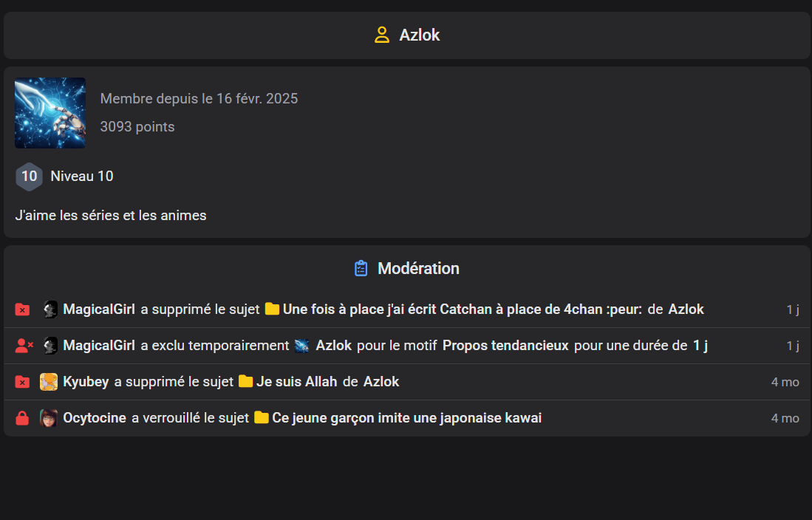Click Azlok's small avatar in exclusion row
Image resolution: width=812 pixels, height=520 pixels.
click(x=302, y=346)
